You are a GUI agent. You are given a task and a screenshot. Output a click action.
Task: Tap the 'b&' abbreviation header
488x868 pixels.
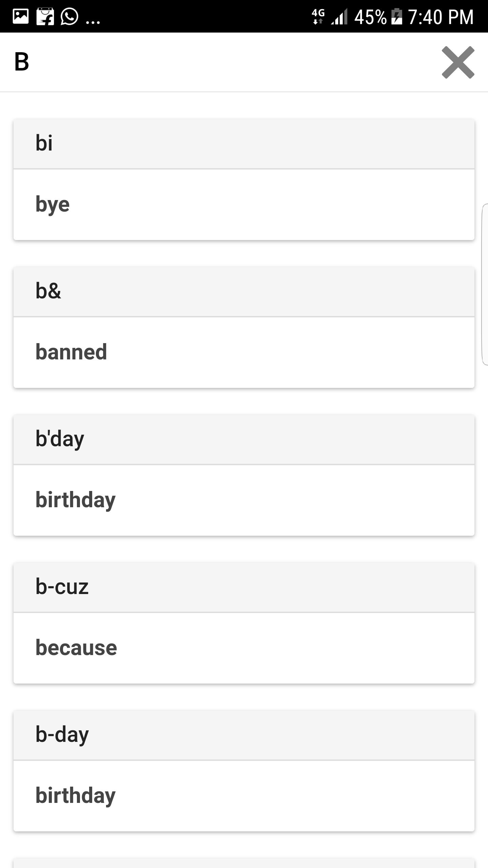[x=244, y=291]
